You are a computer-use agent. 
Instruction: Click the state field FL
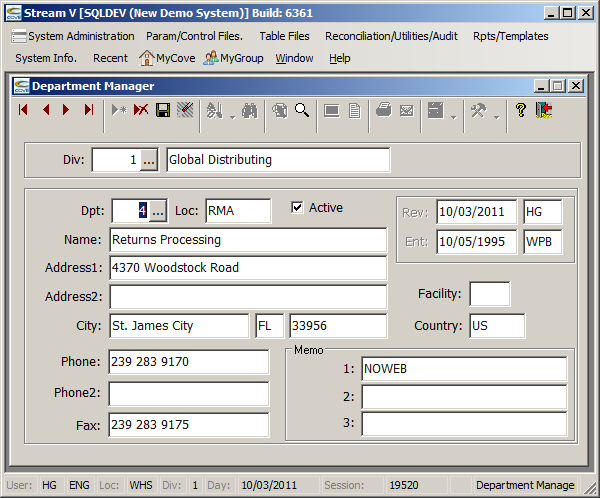click(x=270, y=326)
